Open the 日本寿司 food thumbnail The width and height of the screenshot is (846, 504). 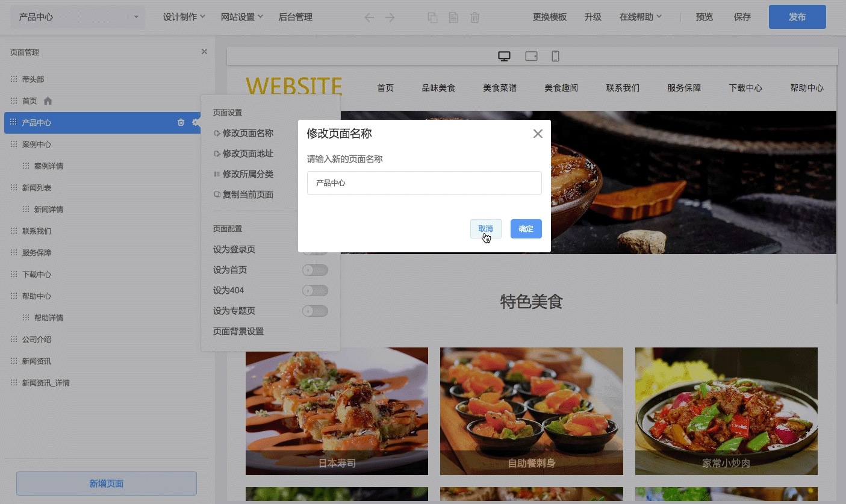pyautogui.click(x=337, y=411)
